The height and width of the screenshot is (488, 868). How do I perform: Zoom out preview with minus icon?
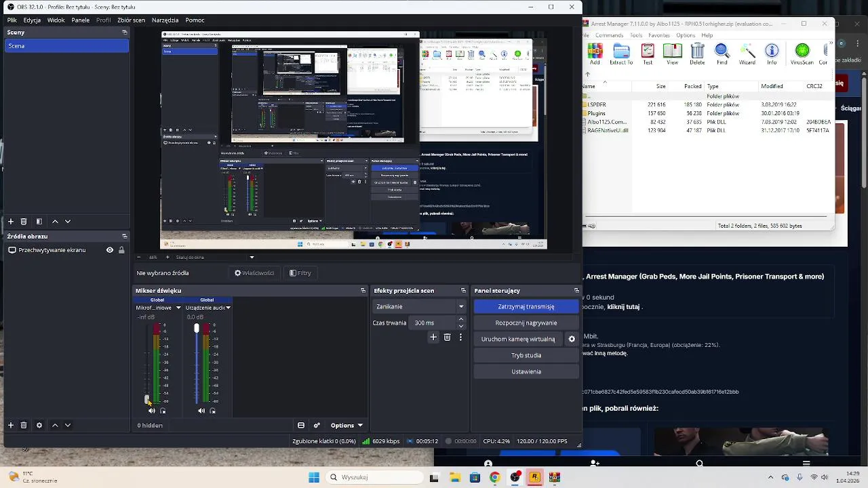[x=139, y=258]
